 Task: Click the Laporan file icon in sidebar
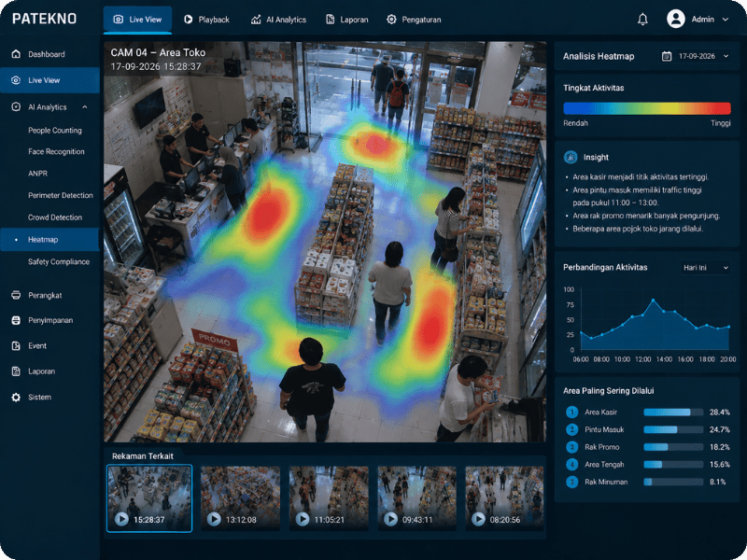[x=16, y=371]
